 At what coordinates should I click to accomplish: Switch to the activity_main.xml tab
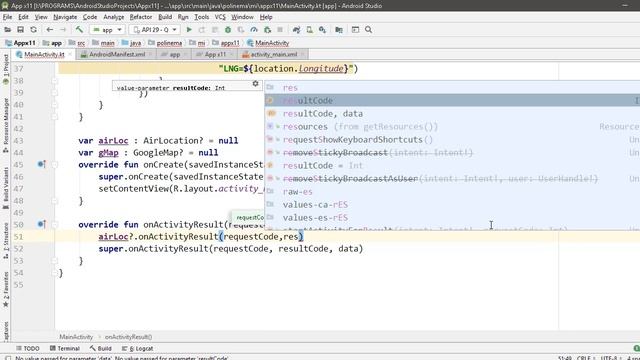(x=273, y=54)
